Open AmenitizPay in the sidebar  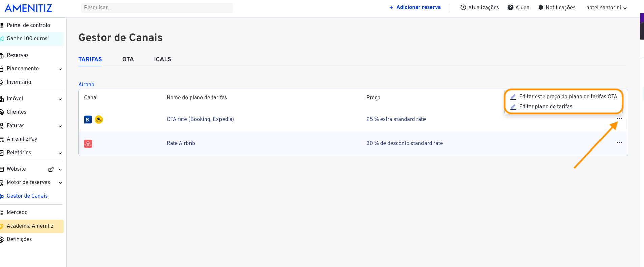[22, 139]
